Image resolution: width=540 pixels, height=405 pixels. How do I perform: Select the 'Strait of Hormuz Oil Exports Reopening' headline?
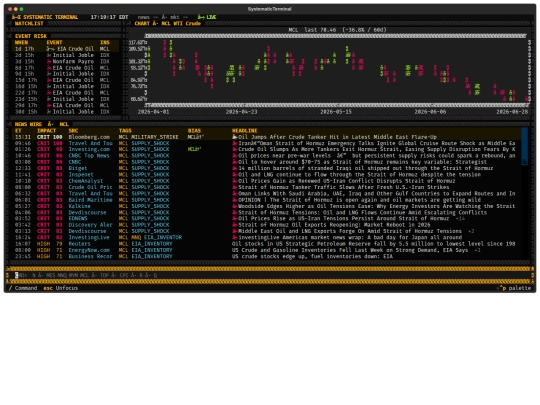pyautogui.click(x=334, y=225)
